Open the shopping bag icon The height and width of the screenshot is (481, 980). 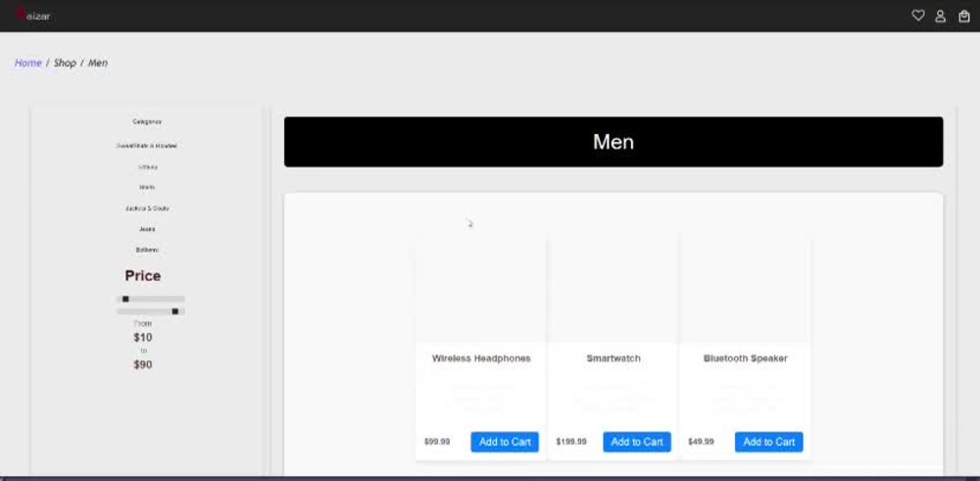click(963, 16)
